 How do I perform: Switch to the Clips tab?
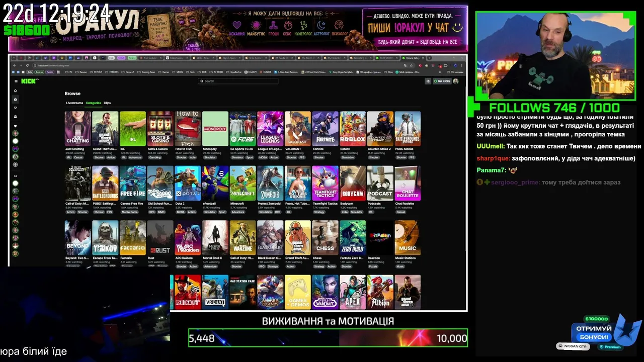coord(107,103)
